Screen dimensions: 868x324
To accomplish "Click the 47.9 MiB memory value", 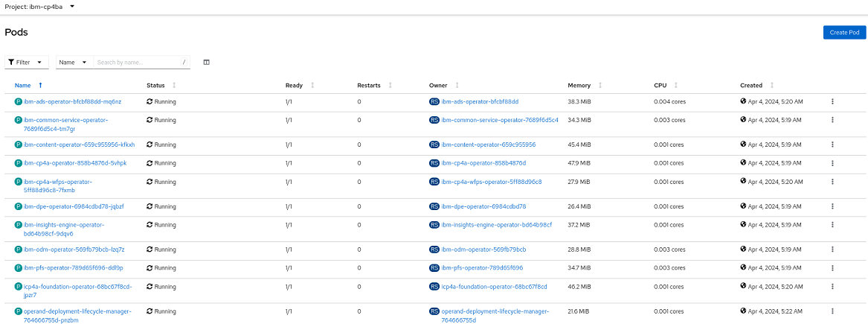I will [579, 163].
